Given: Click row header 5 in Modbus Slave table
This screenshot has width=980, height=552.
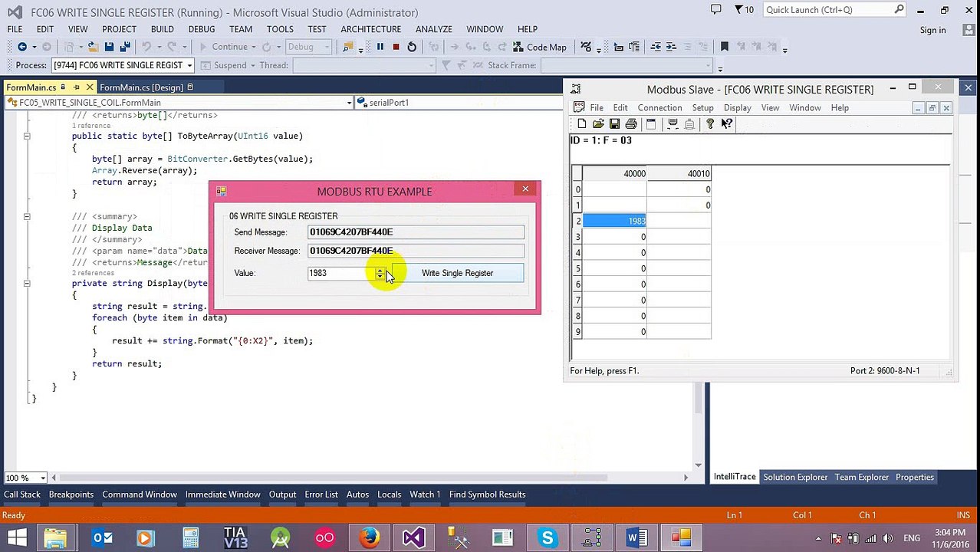Looking at the screenshot, I should pos(577,268).
